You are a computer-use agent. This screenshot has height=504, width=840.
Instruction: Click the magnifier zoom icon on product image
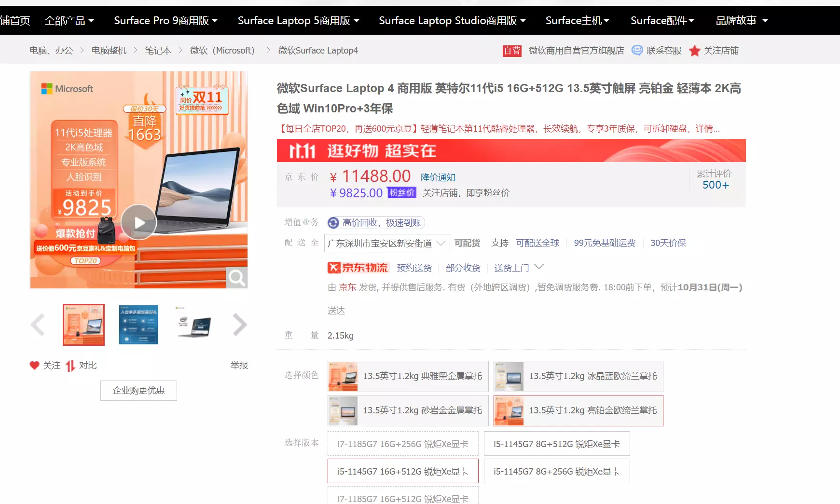236,278
